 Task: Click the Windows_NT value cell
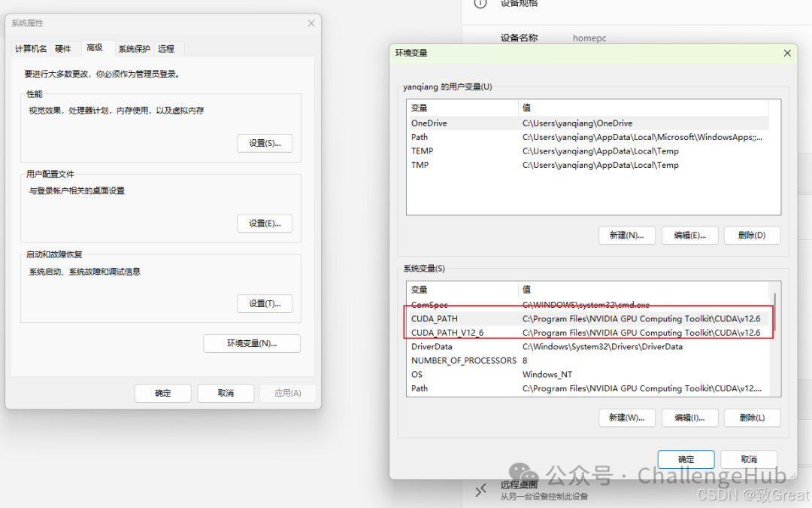547,375
